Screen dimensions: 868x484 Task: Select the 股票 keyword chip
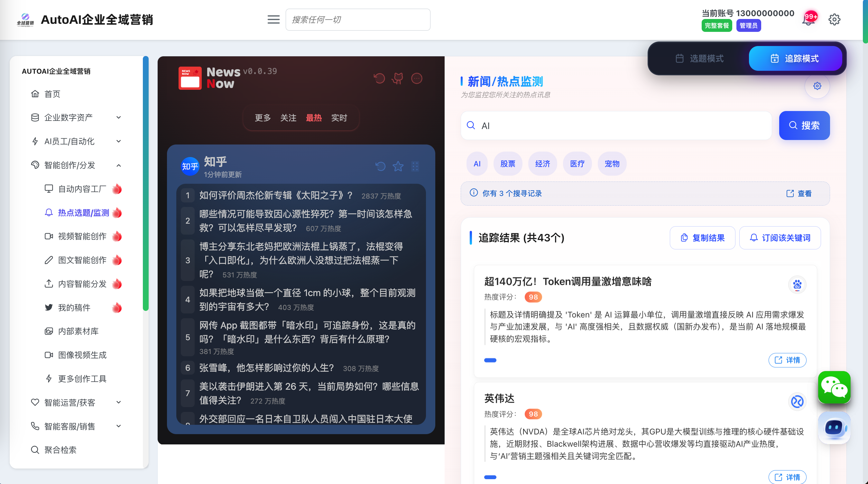[x=507, y=164]
